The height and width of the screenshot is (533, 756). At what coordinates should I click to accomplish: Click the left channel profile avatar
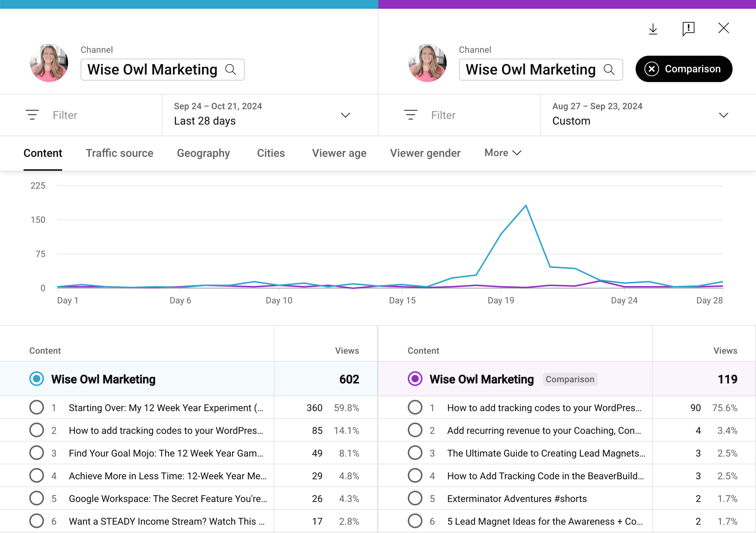[x=49, y=63]
